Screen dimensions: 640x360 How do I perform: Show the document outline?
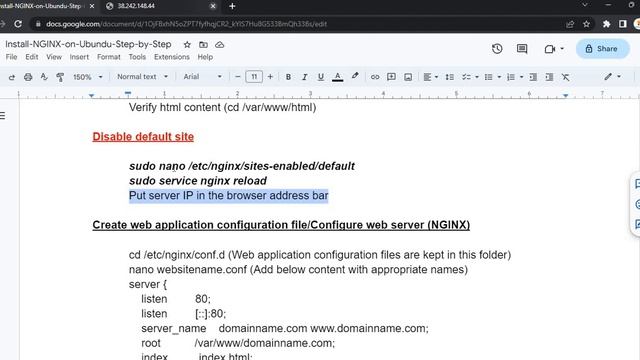(3, 116)
